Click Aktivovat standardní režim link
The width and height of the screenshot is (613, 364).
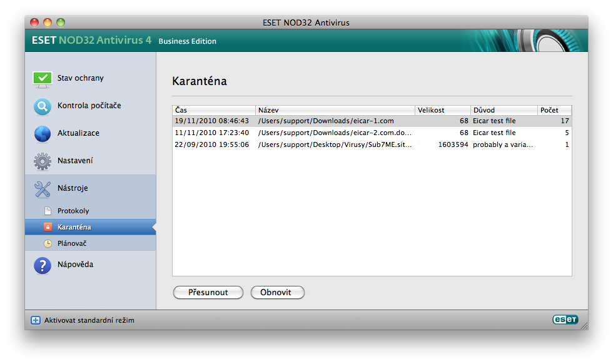point(89,320)
